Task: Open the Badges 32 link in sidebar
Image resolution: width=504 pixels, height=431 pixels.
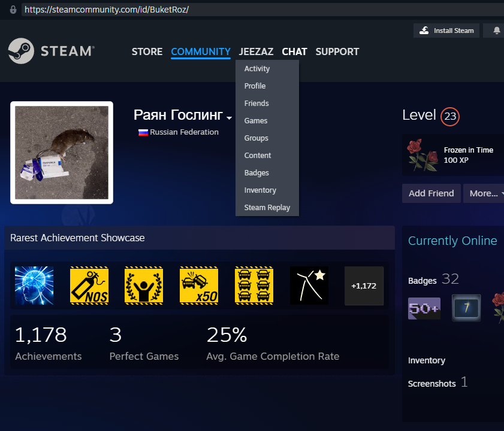Action: 433,280
